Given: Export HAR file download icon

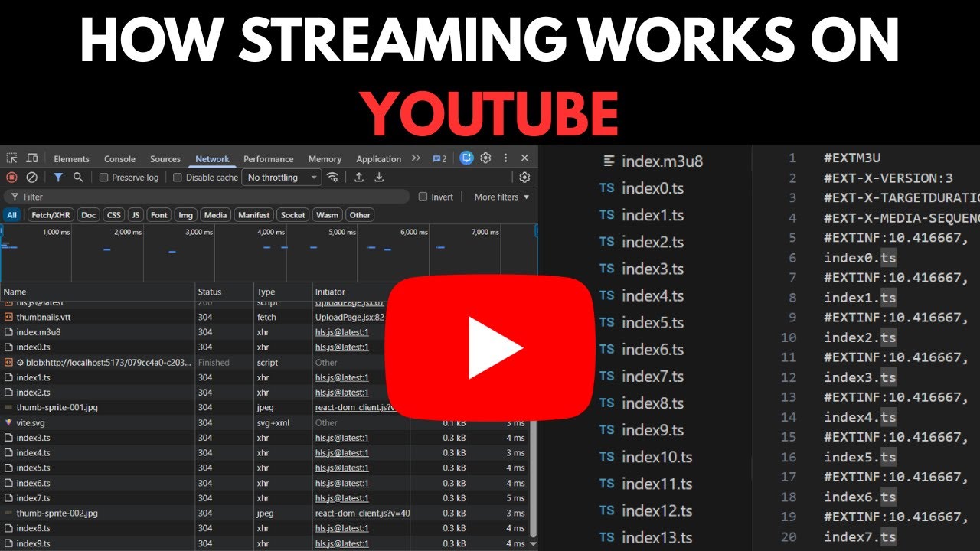Looking at the screenshot, I should 379,178.
